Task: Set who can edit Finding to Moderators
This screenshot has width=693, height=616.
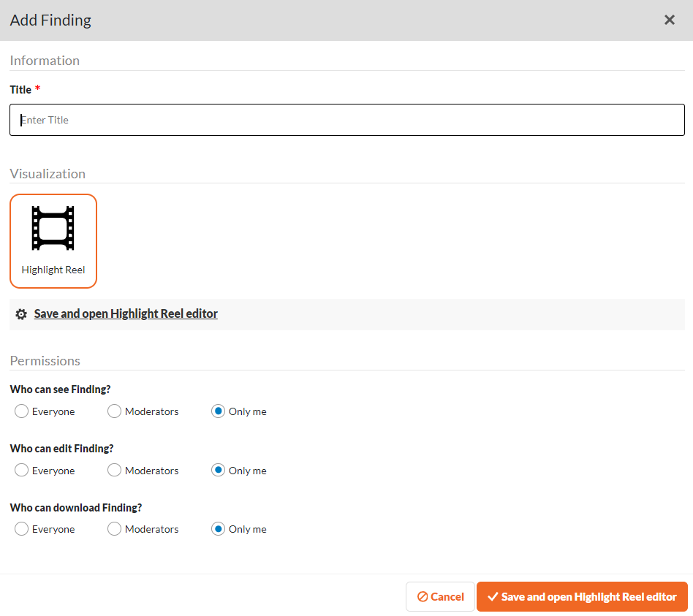Action: pos(114,470)
